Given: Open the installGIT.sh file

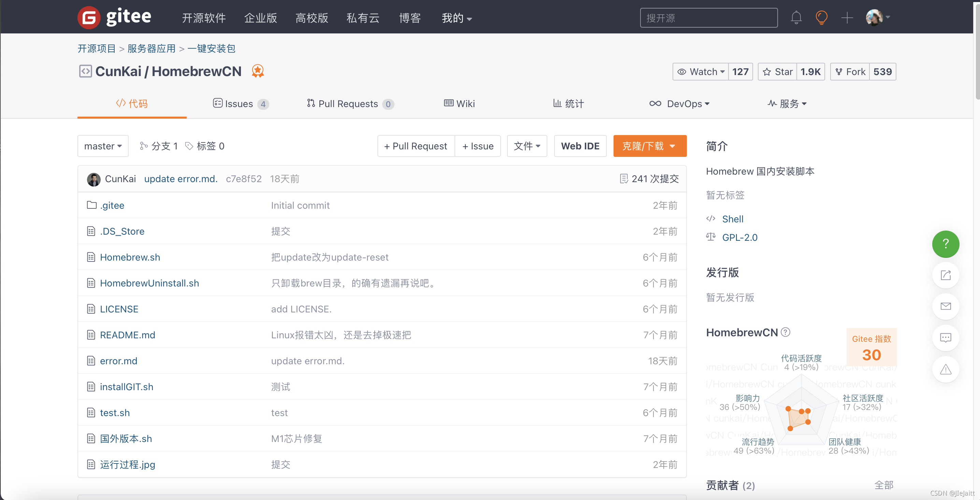Looking at the screenshot, I should [126, 386].
